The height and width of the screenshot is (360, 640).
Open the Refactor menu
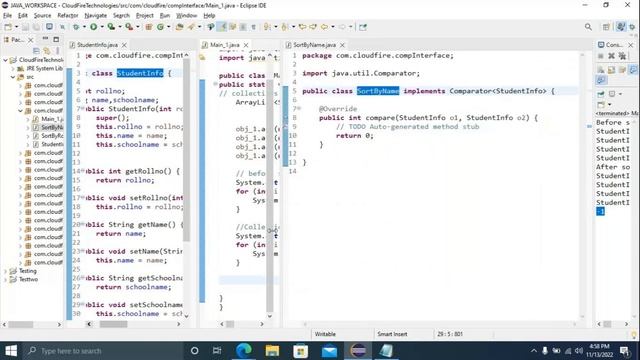(x=68, y=16)
